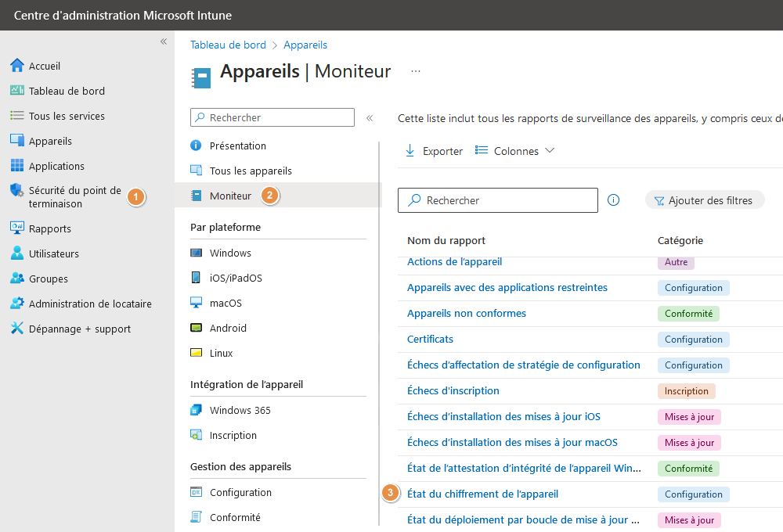783x532 pixels.
Task: Open Tous les appareils menu item
Action: pyautogui.click(x=251, y=171)
